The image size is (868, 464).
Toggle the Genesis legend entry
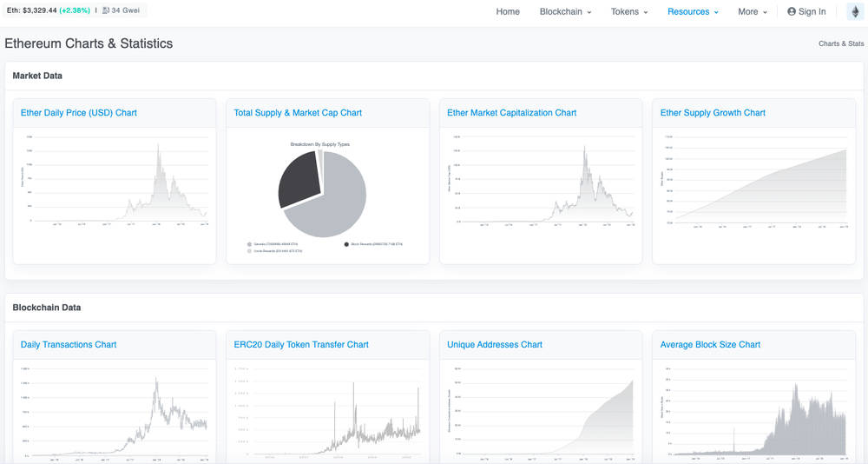[x=274, y=244]
